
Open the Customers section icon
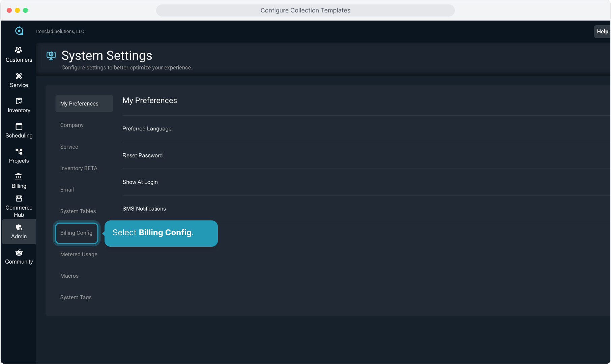click(x=19, y=50)
